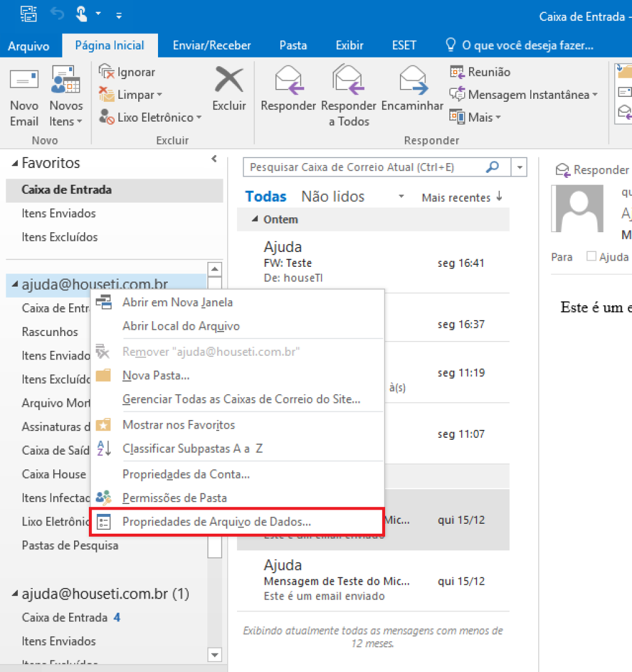Screen dimensions: 632x672
Task: Click the Classificar Subpastas A-Z icon
Action: (104, 448)
